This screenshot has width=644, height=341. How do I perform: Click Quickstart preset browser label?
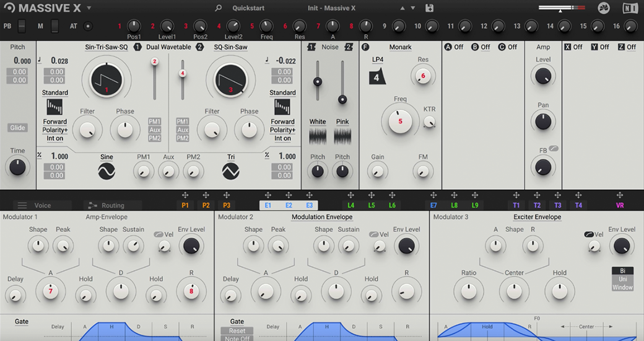(248, 8)
